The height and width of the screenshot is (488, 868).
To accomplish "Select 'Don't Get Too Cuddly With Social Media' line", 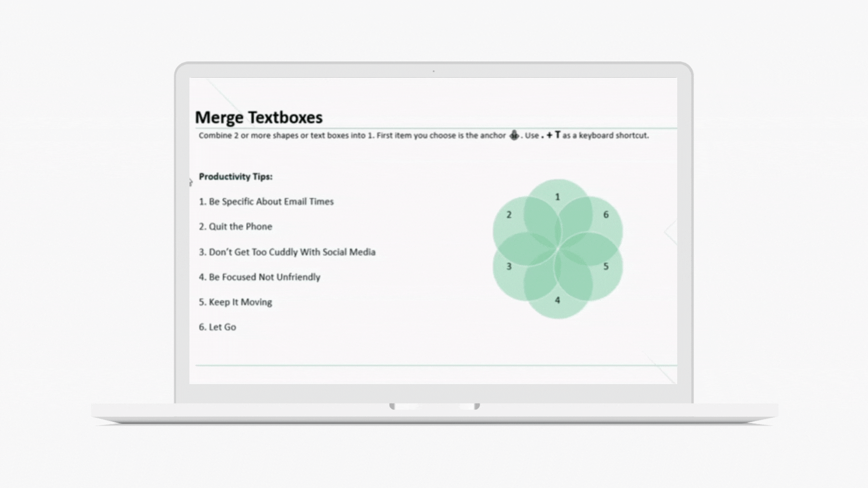I will click(287, 252).
